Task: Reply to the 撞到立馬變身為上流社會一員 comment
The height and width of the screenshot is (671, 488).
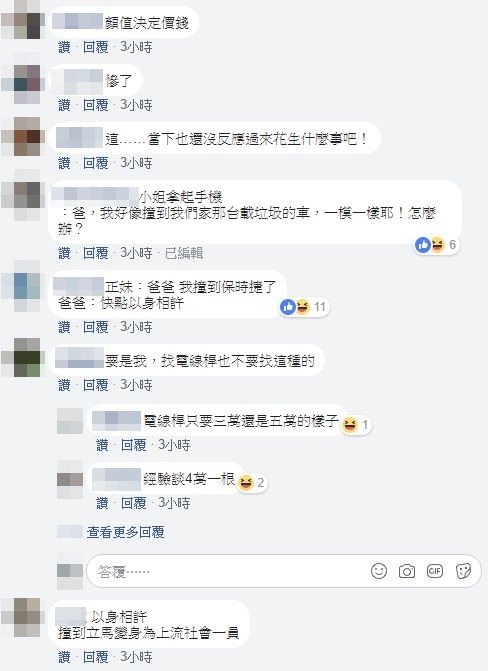Action: [95, 656]
